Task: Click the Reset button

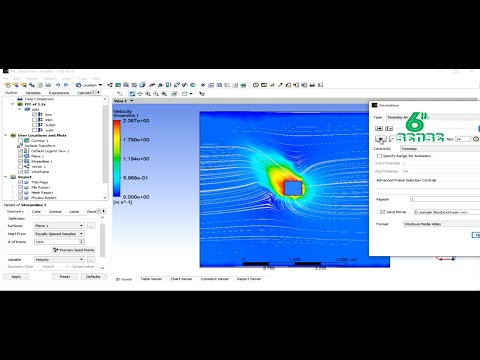Action: pos(65,277)
